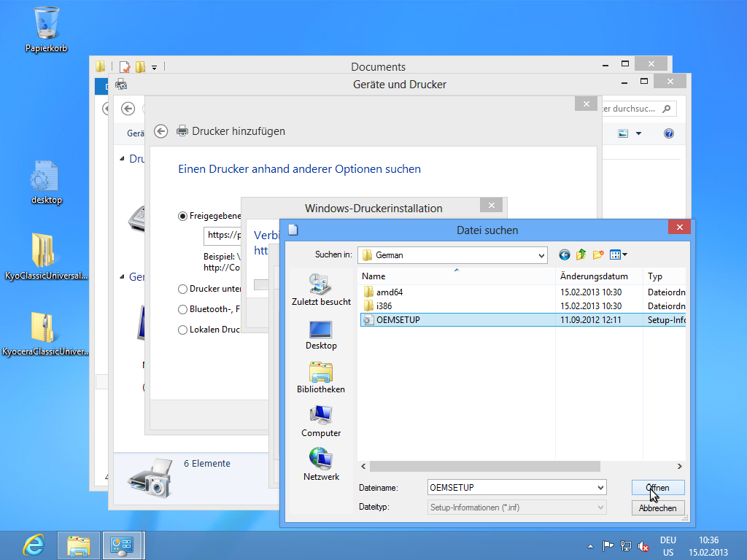This screenshot has width=747, height=560.
Task: Expand the Dateityp dropdown
Action: (600, 507)
